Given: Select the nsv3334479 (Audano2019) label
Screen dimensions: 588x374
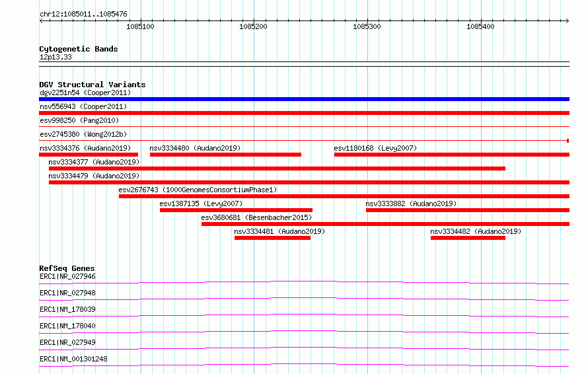Looking at the screenshot, I should 94,176.
